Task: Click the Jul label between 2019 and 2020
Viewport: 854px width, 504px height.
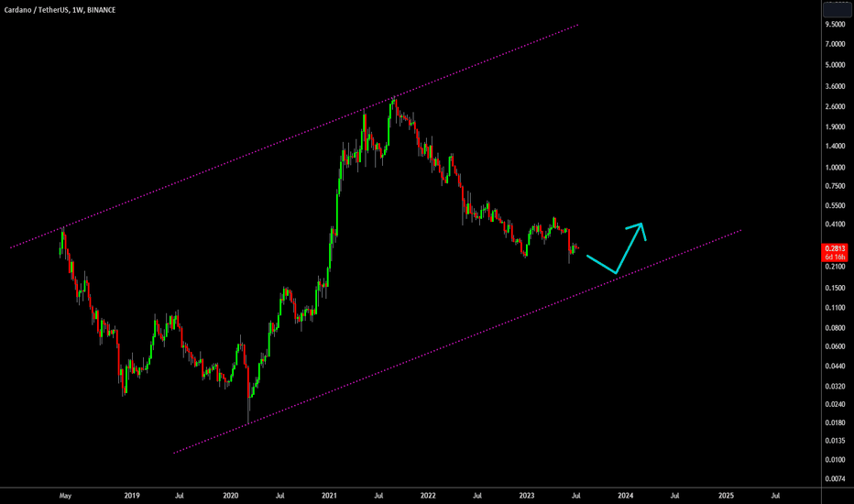Action: click(x=180, y=496)
